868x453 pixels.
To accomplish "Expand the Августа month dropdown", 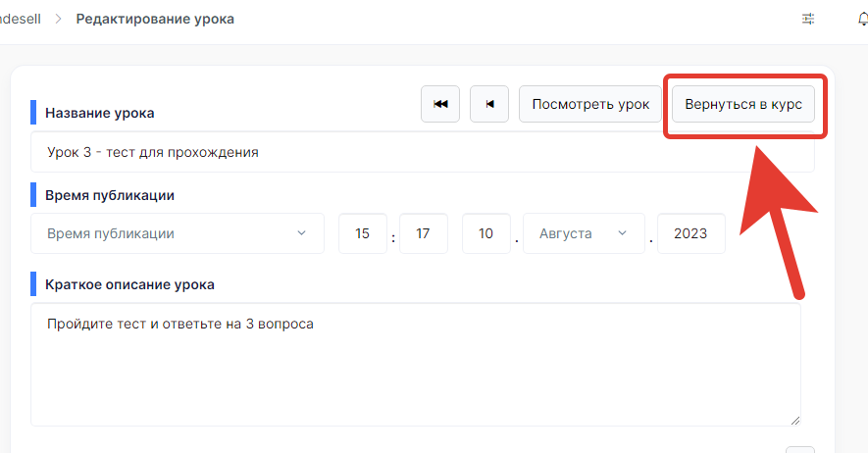I will [584, 233].
